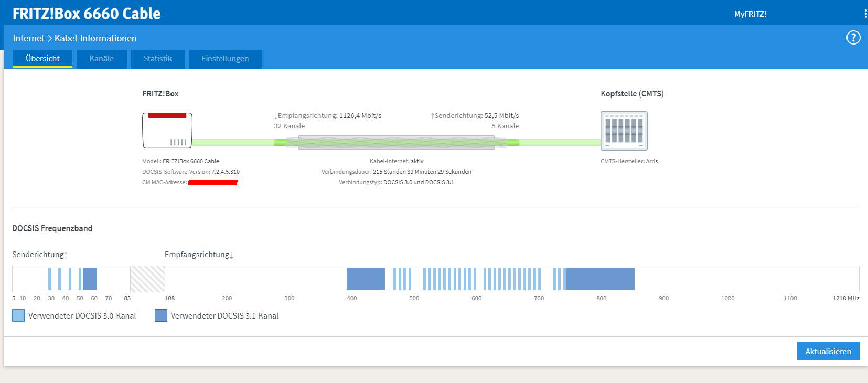This screenshot has height=383, width=868.
Task: Click the Kabel-Internet: aktiv status text
Action: click(x=397, y=161)
